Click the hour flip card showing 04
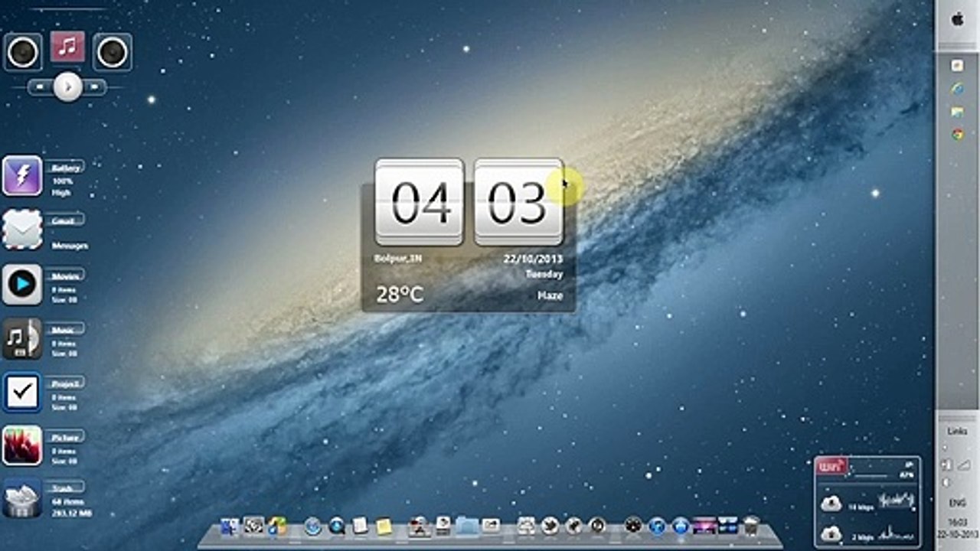Image resolution: width=980 pixels, height=551 pixels. (420, 202)
